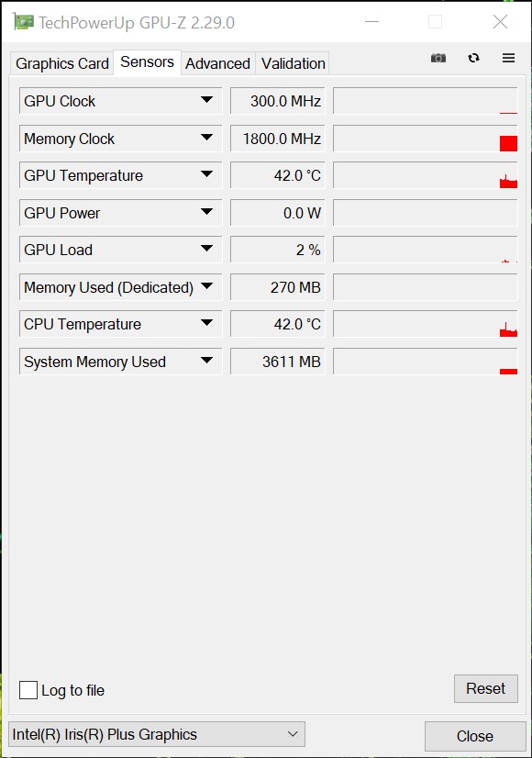Screen dimensions: 532x758
Task: Go to the Validation tab
Action: pos(293,63)
